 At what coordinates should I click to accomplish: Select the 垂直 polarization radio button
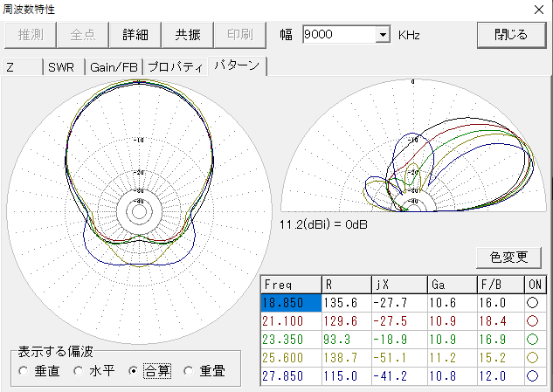point(24,371)
